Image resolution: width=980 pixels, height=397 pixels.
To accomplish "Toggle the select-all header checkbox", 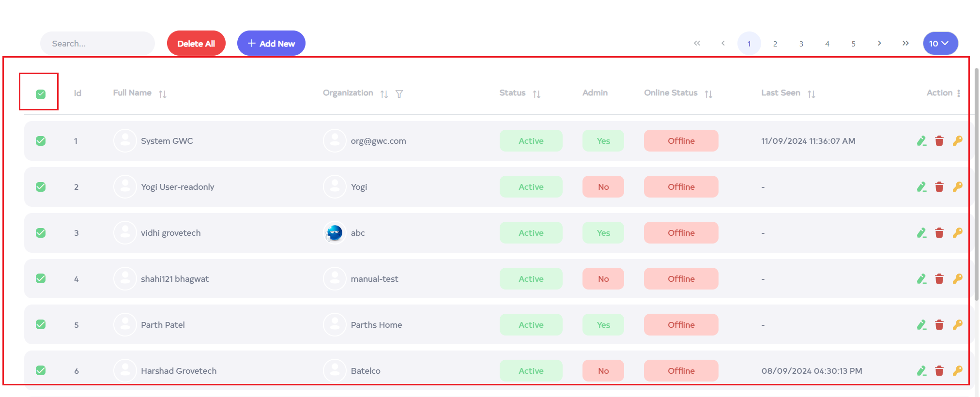I will click(41, 94).
